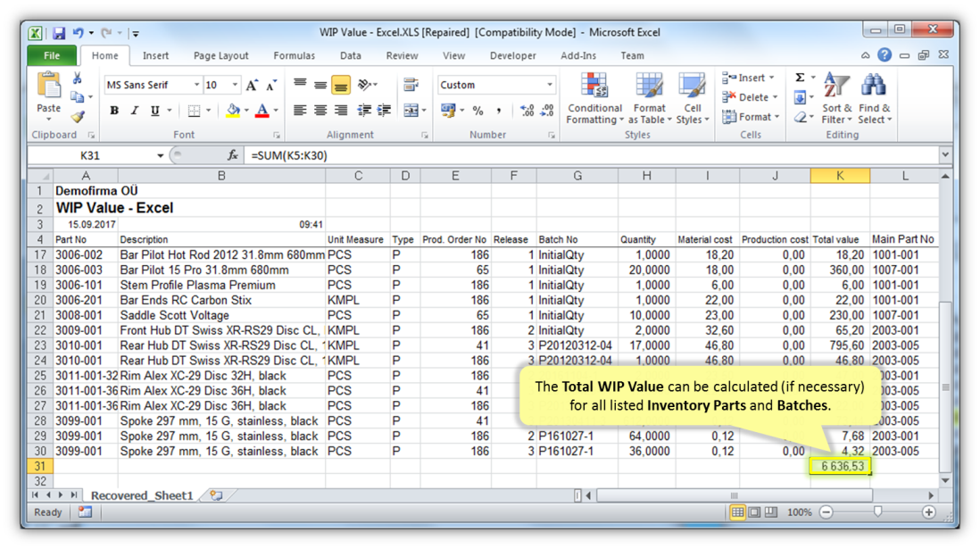Open the font name dropdown MS Sans Serif
This screenshot has width=980, height=549.
coord(195,85)
